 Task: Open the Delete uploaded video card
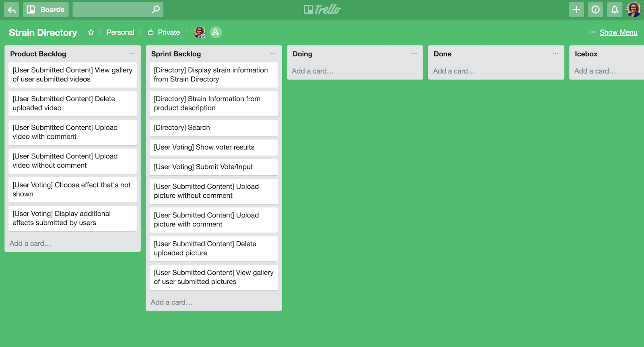point(72,103)
